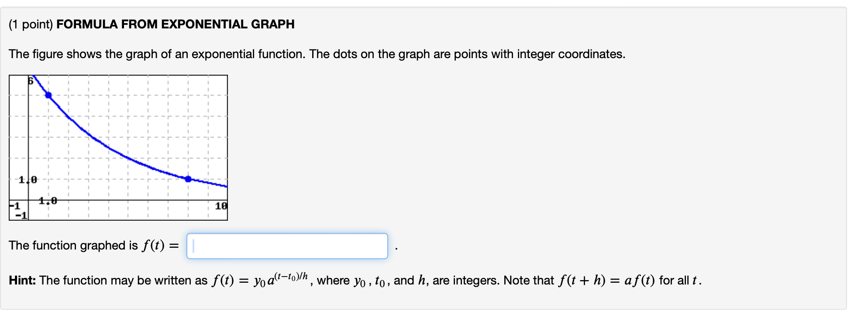The width and height of the screenshot is (868, 319).
Task: Click the phrase 'The function graphed is'
Action: (74, 245)
